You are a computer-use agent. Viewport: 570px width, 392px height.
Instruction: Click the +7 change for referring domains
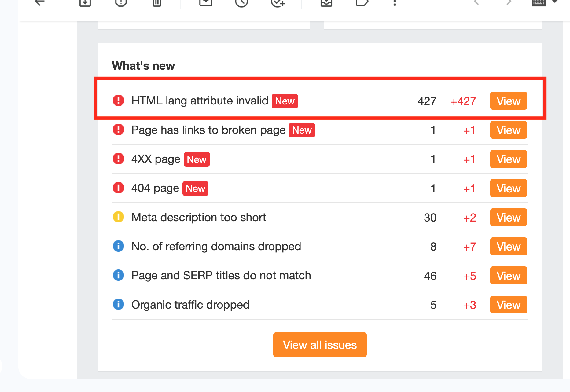click(x=470, y=247)
